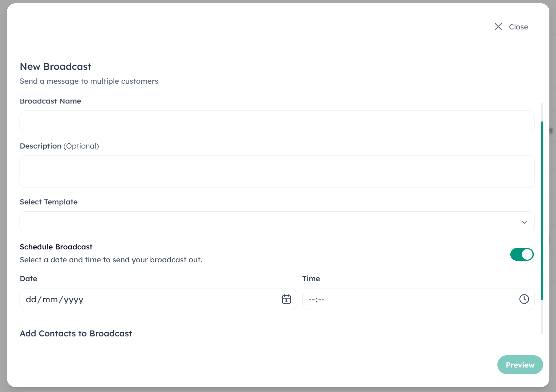Click the Close text label
This screenshot has width=556, height=392.
click(x=518, y=27)
